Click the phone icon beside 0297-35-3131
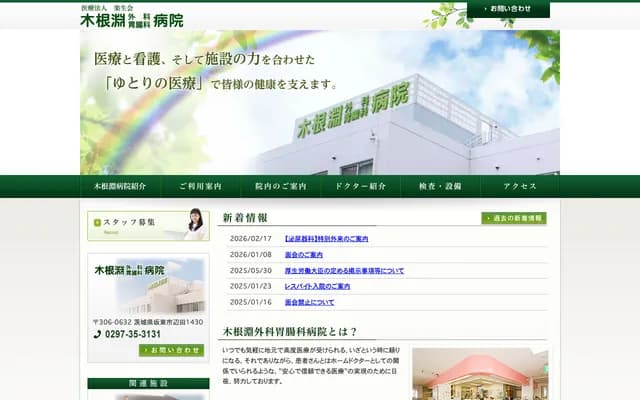Viewport: 640px width, 400px height. click(x=97, y=334)
